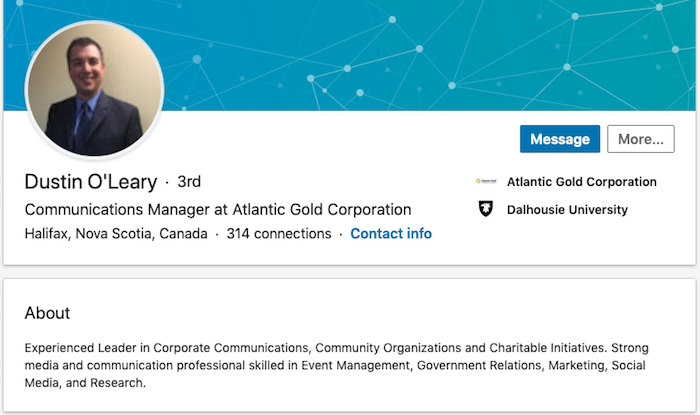Click the Halifax, Nova Scotia, Canada location

pos(116,234)
